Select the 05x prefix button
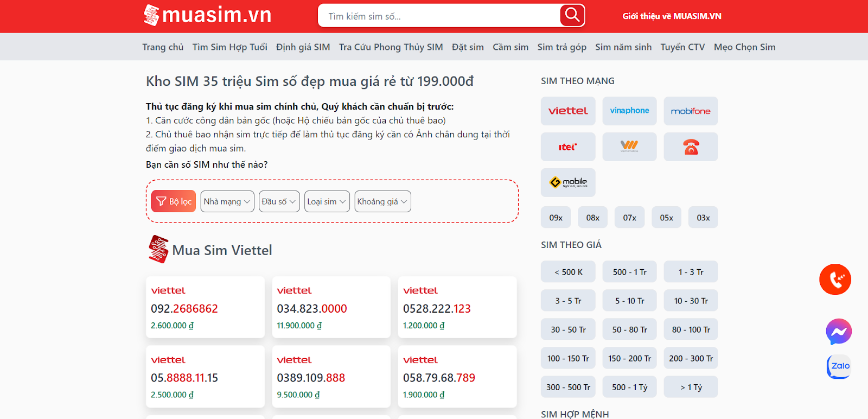The height and width of the screenshot is (419, 868). pyautogui.click(x=667, y=218)
